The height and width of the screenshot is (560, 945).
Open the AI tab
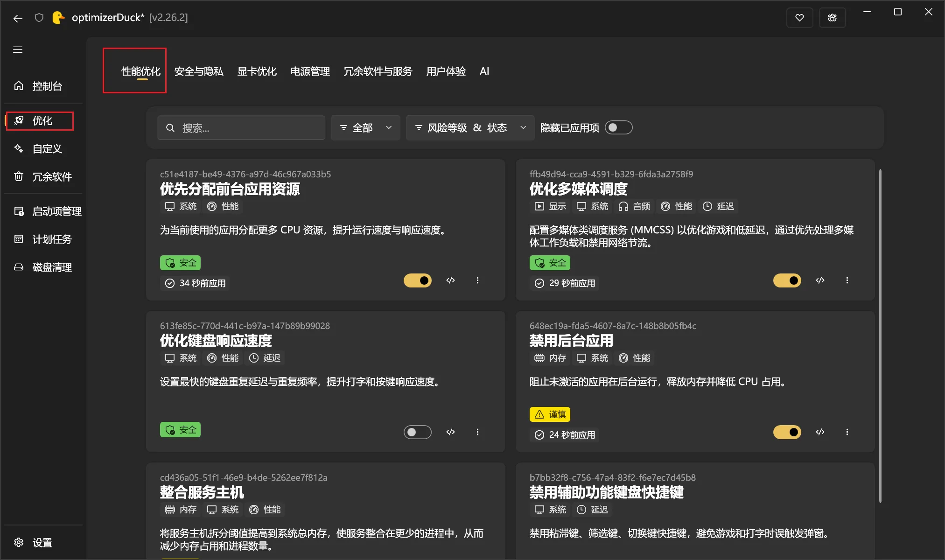pos(484,71)
